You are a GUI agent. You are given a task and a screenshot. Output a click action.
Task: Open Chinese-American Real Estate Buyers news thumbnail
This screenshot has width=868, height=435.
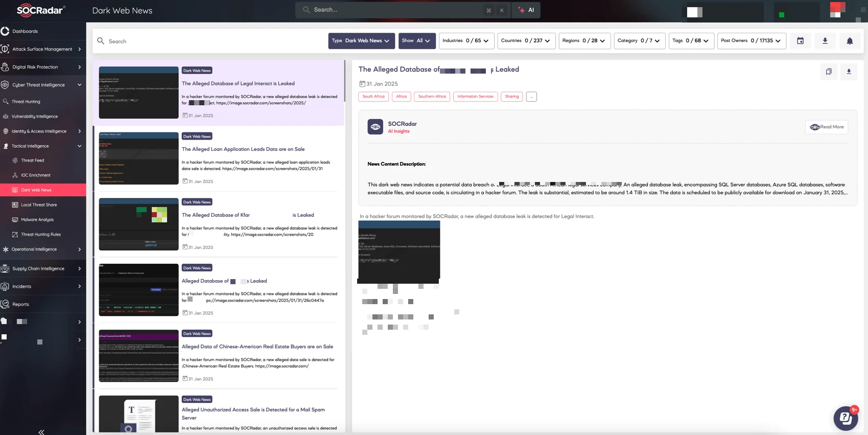click(x=138, y=356)
